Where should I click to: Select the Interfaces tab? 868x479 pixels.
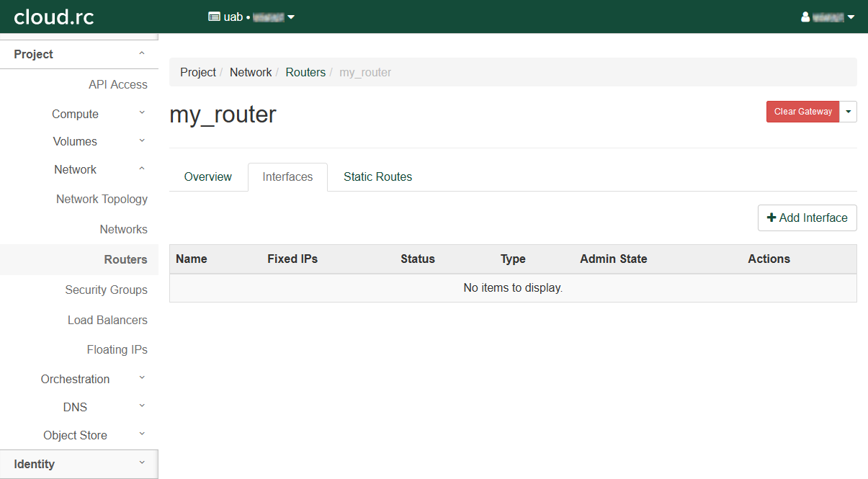tap(287, 177)
